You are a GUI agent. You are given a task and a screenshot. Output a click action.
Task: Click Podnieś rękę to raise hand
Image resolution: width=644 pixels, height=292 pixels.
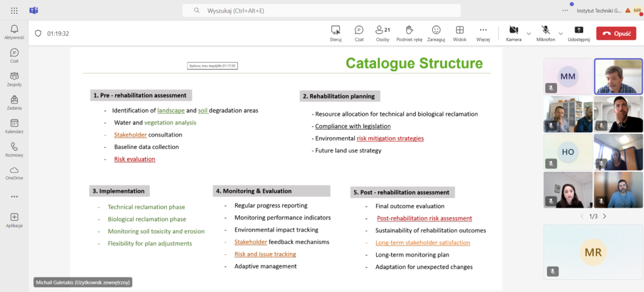coord(409,33)
